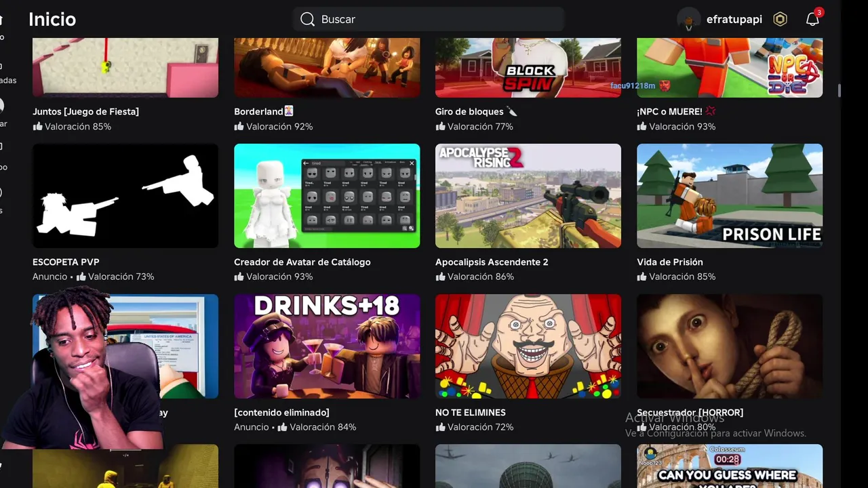The image size is (868, 488).
Task: Open the Prison Life thumbnail
Action: 730,196
